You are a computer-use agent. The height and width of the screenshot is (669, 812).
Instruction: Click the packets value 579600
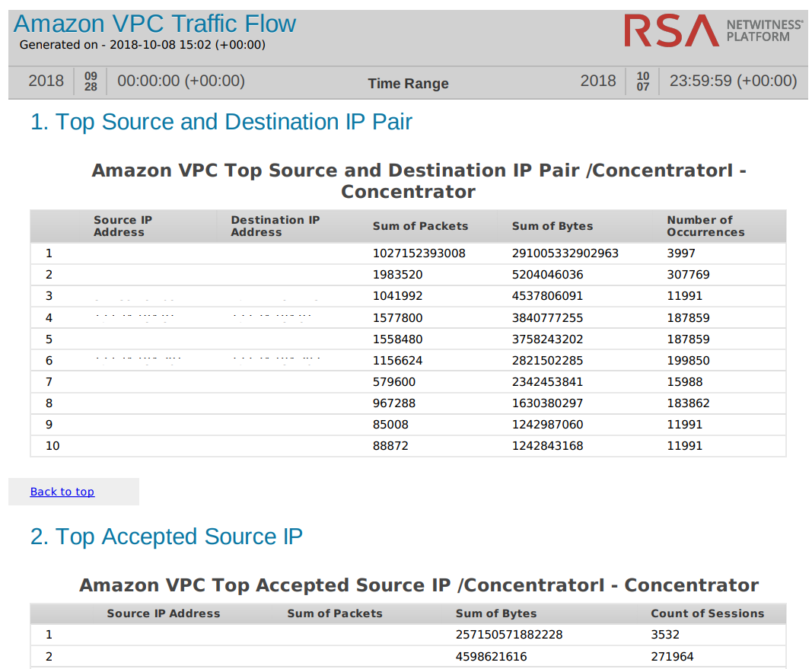point(394,382)
